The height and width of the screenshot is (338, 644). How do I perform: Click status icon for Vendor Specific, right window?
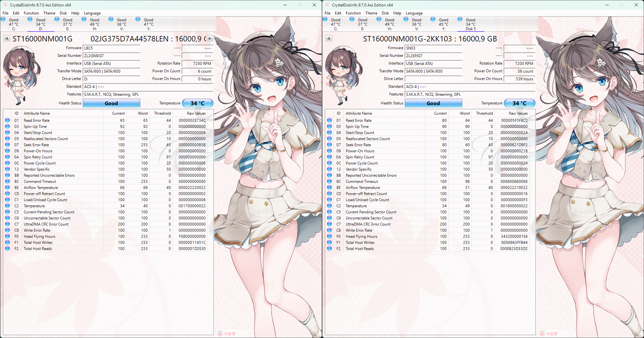click(x=329, y=169)
